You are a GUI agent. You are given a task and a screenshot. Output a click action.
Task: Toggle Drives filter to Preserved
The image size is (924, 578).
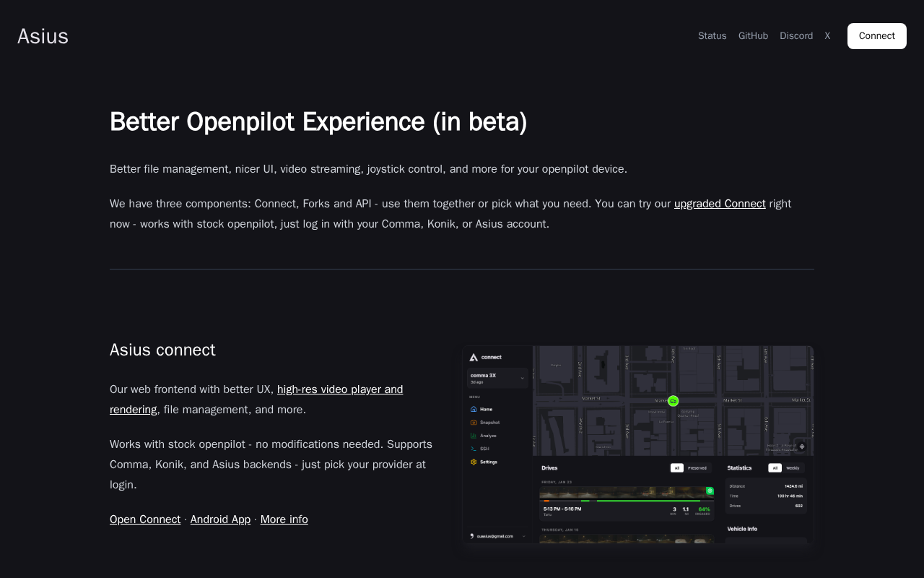(697, 468)
